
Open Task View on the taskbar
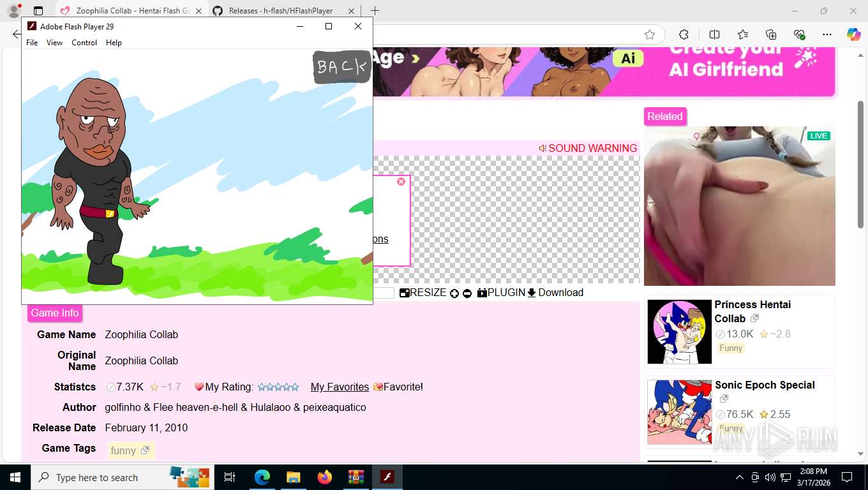coord(230,477)
